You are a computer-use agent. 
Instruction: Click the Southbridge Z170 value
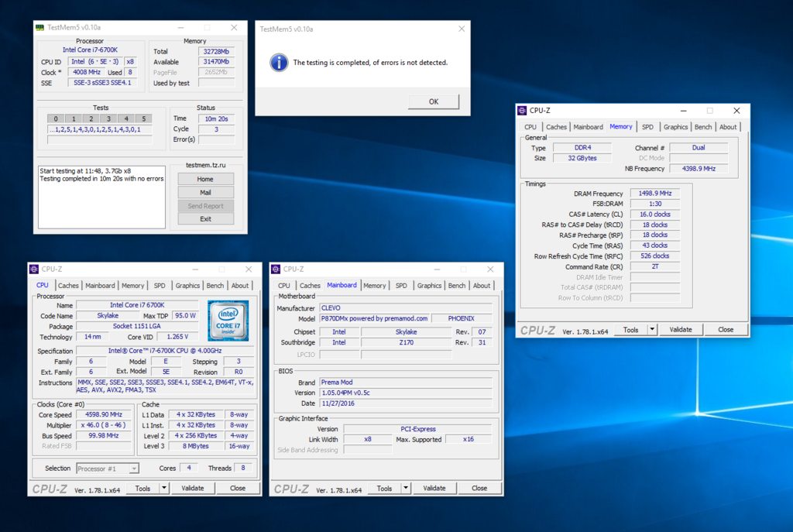point(406,342)
